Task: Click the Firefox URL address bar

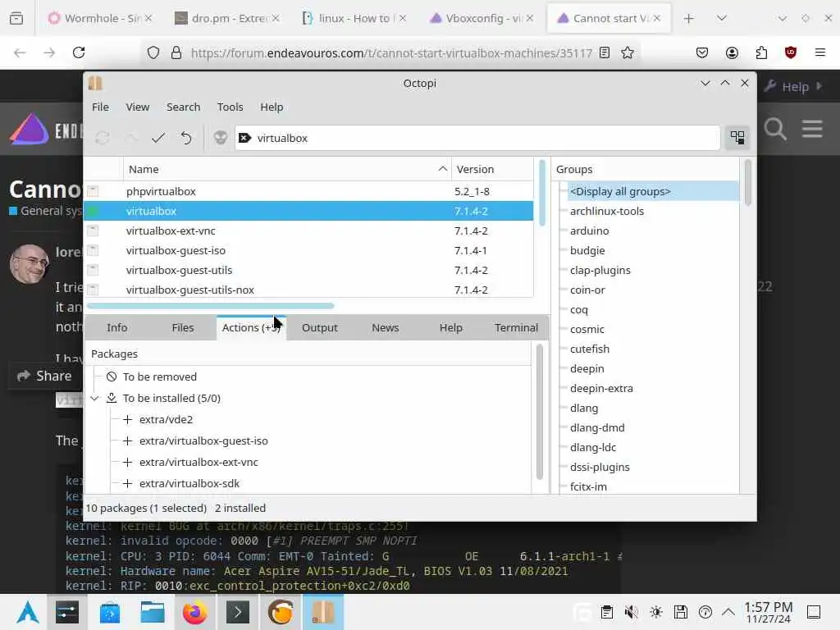Action: [x=391, y=52]
